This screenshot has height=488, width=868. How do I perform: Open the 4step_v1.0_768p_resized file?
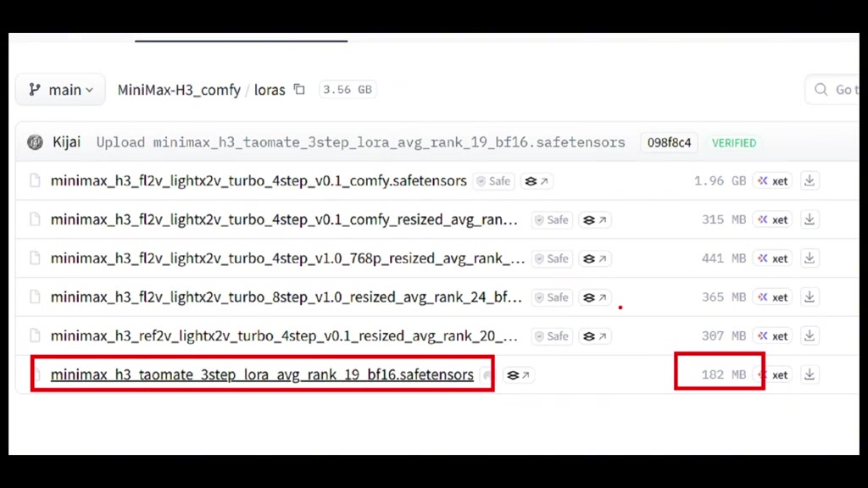coord(287,258)
